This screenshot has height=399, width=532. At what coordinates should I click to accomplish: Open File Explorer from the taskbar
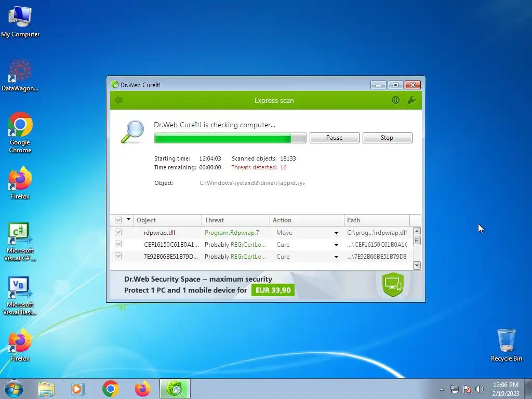(x=46, y=389)
